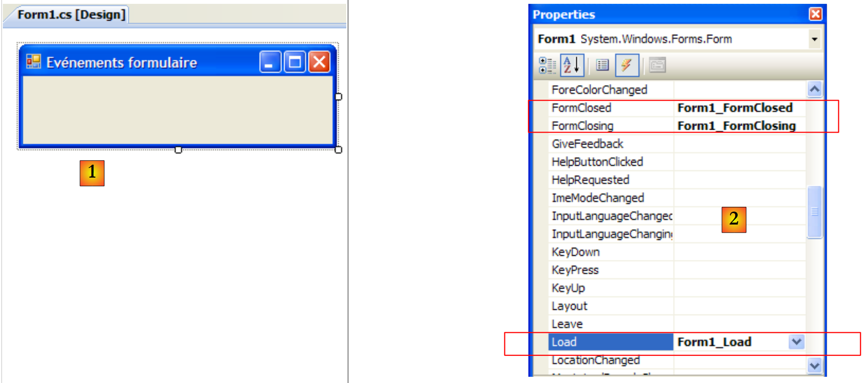Click the designed form's maximize button
Viewport: 868px width, 383px height.
point(295,62)
